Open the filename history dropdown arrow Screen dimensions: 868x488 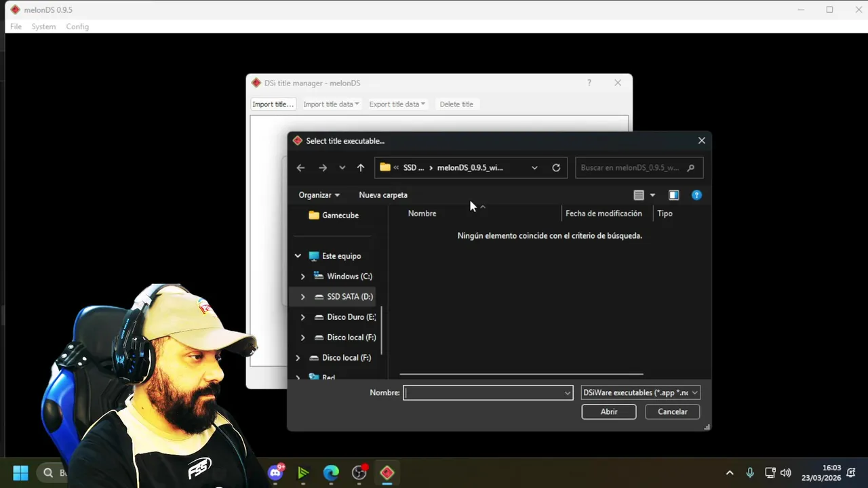pos(568,393)
